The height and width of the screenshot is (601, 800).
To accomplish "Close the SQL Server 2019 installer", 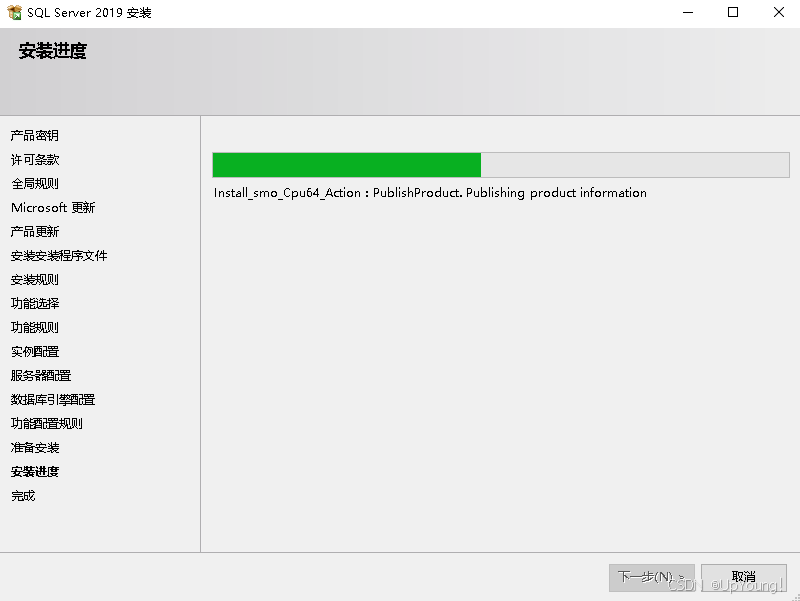I will pyautogui.click(x=778, y=12).
